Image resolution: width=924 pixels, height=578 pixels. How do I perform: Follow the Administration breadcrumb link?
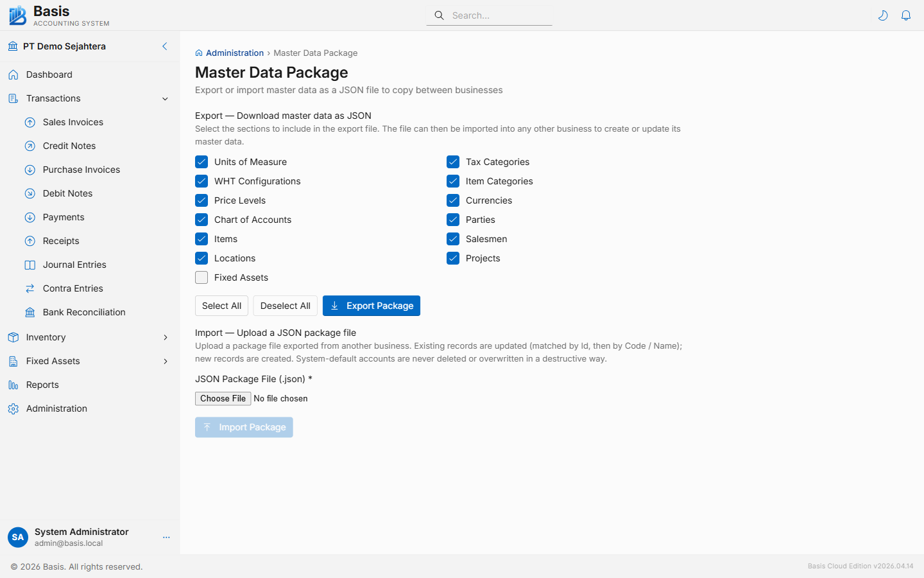pyautogui.click(x=235, y=53)
